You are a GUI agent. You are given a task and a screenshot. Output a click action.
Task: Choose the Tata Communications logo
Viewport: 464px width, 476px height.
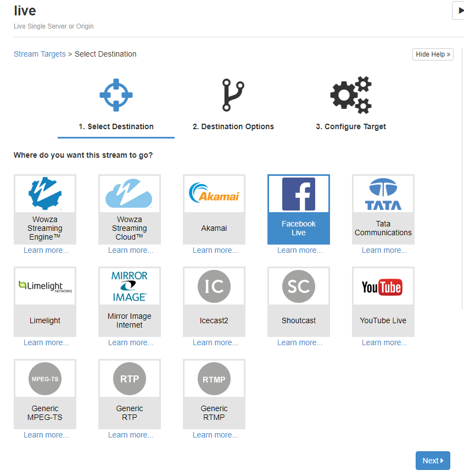tap(383, 194)
